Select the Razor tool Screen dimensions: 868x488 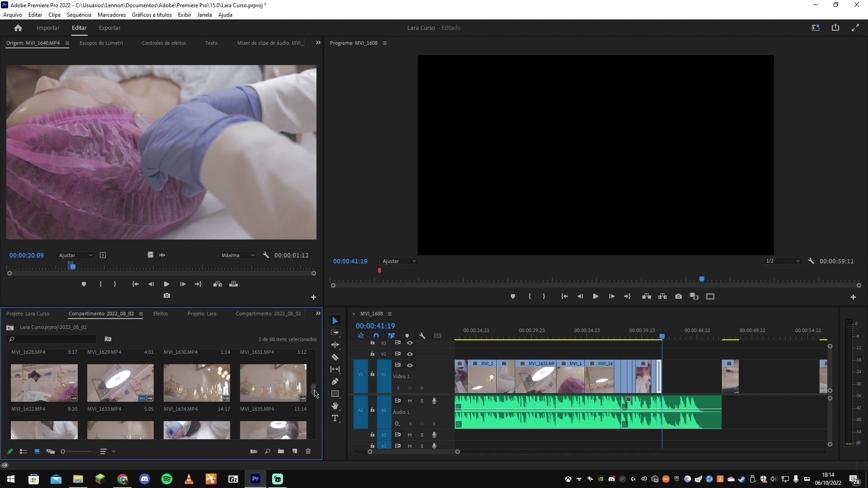[x=335, y=357]
